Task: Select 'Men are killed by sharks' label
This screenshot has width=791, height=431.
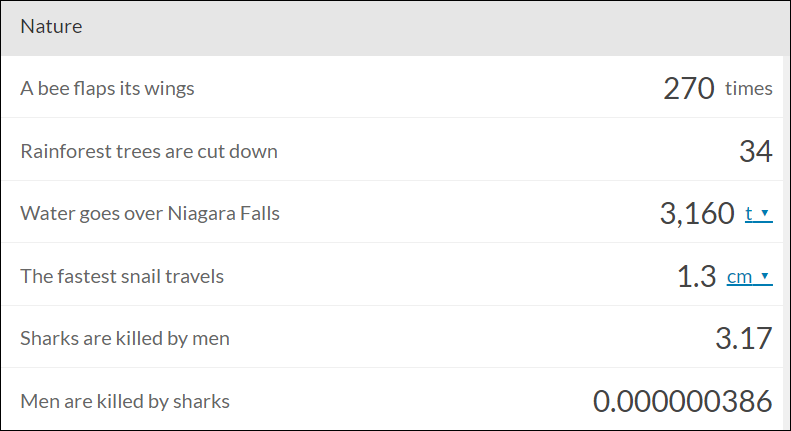Action: pos(125,401)
